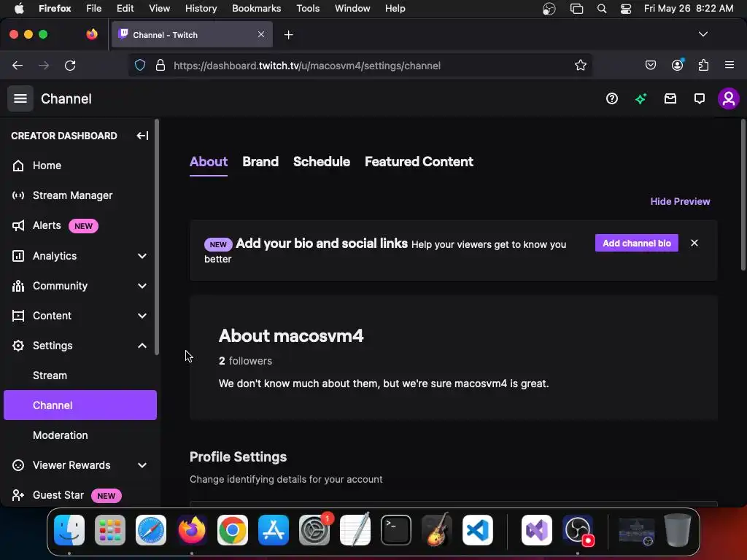Close the Channel - Twitch tab
The height and width of the screenshot is (560, 747).
coord(261,35)
